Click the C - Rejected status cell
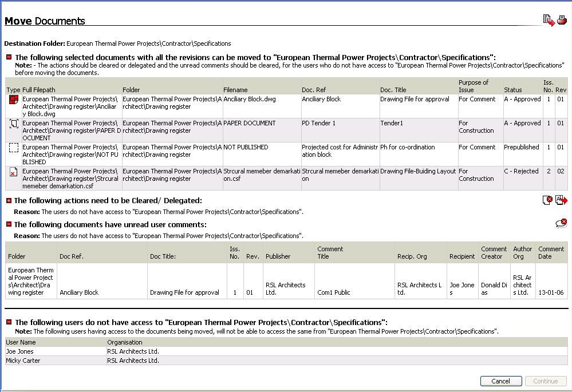Screen dimensions: 572x392 (523, 179)
